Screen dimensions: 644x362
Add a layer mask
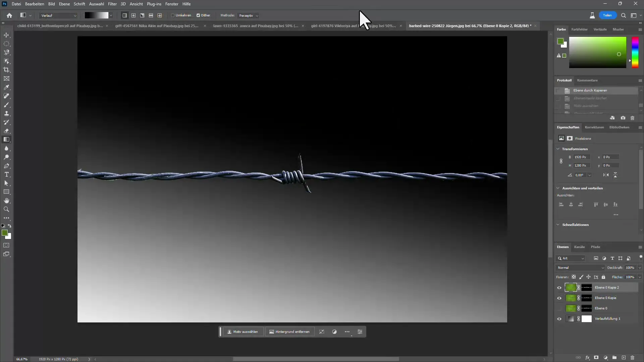pyautogui.click(x=596, y=358)
